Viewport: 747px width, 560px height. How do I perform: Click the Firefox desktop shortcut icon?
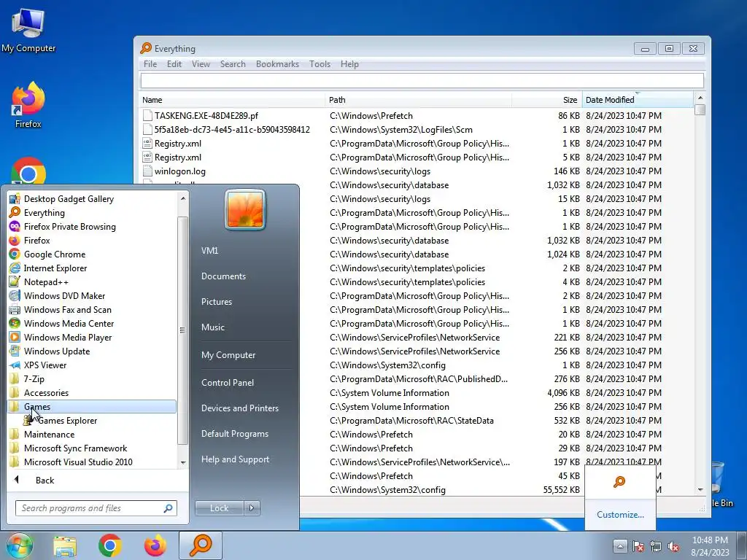[28, 105]
